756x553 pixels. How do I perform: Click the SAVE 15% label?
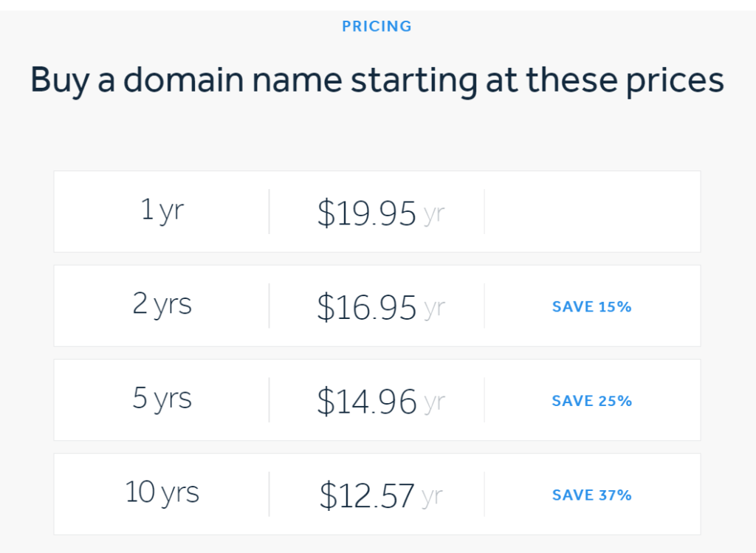click(591, 306)
